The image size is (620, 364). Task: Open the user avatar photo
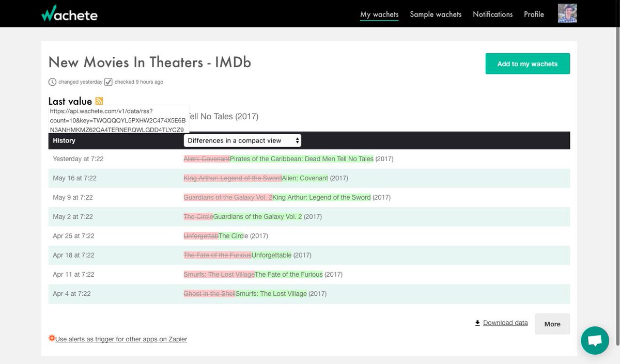(x=567, y=13)
